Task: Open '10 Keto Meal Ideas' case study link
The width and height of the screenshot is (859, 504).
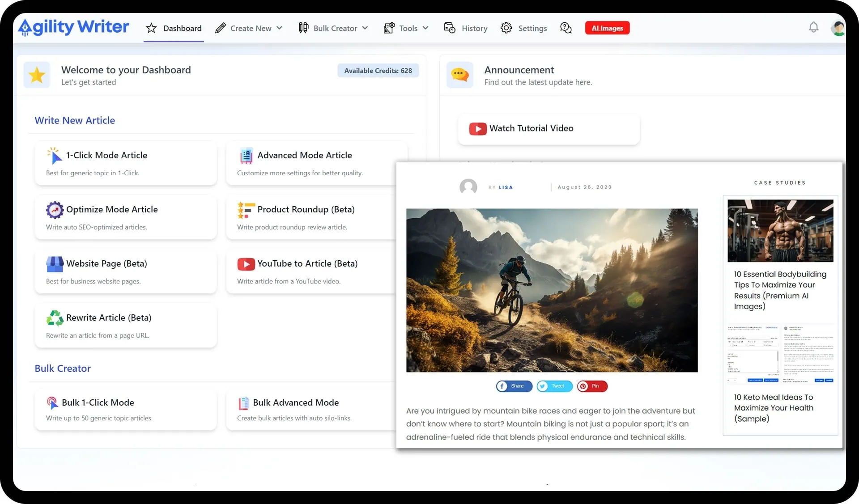Action: click(774, 408)
